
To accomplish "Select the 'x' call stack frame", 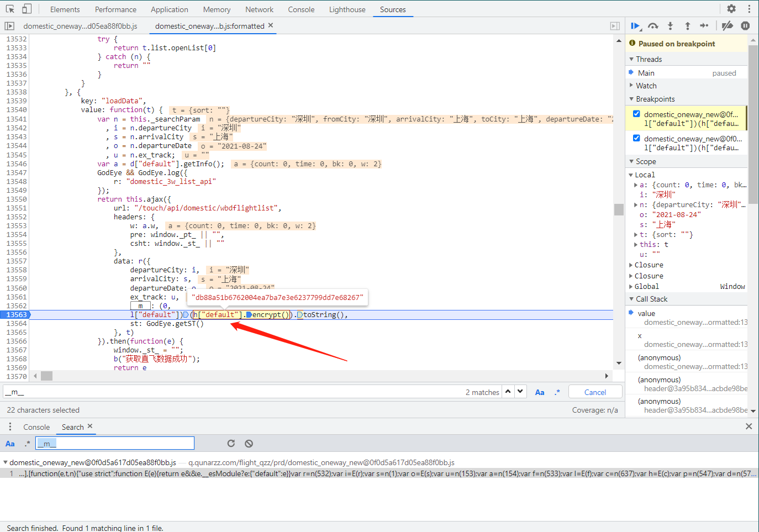I will click(687, 340).
